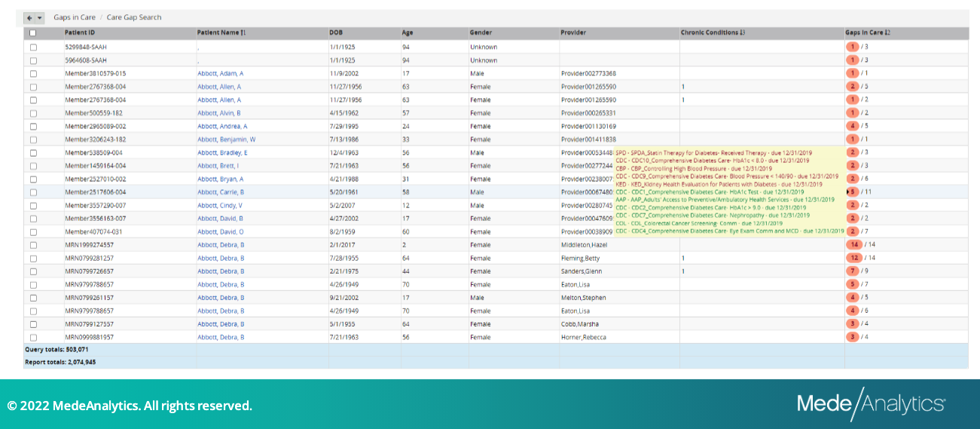Image resolution: width=980 pixels, height=429 pixels.
Task: Click the gaps badge showing 14 for MRN1999274557
Action: pos(853,244)
